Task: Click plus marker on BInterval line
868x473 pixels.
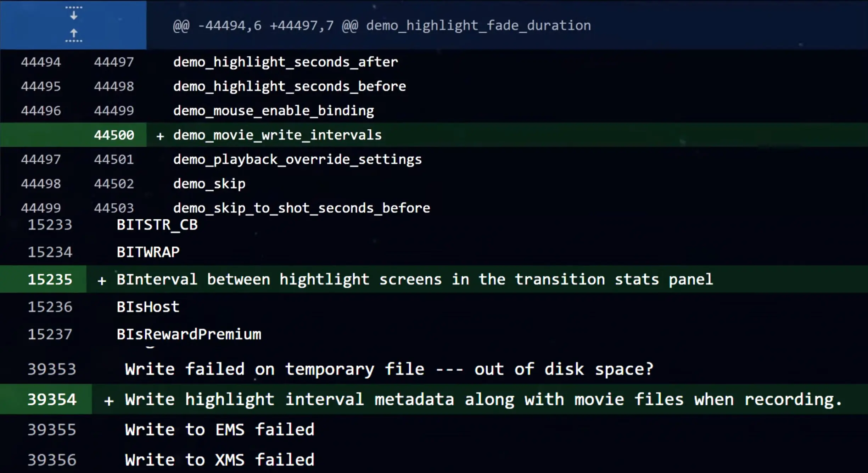Action: pos(102,280)
